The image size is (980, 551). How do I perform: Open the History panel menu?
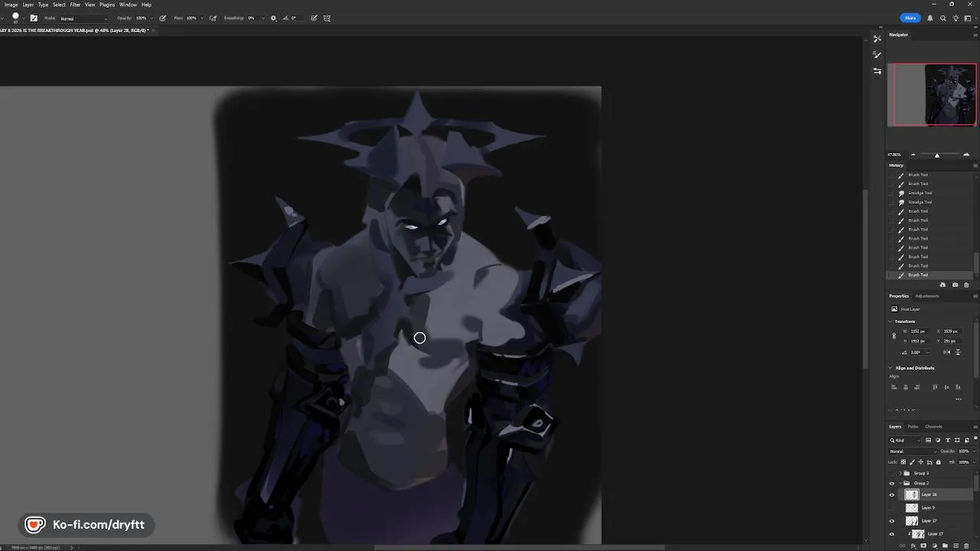coord(975,165)
